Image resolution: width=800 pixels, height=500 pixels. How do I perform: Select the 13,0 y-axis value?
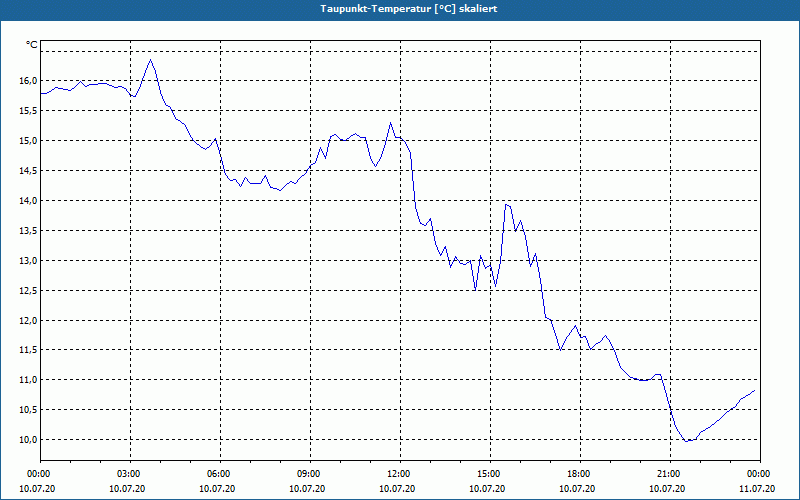coord(29,261)
